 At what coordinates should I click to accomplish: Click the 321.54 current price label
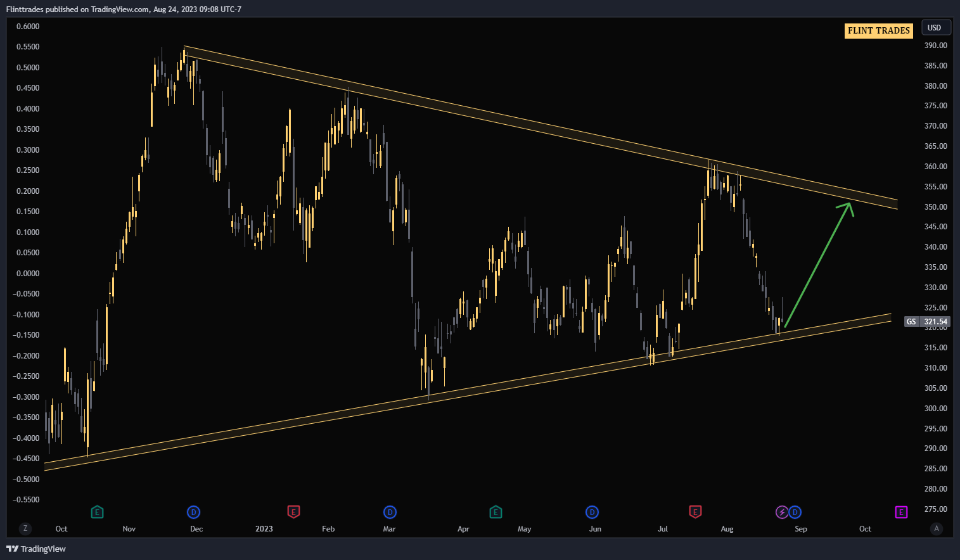(x=936, y=322)
